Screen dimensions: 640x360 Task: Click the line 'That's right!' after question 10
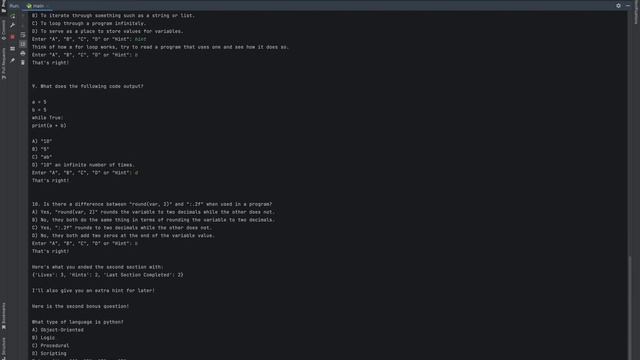51,251
